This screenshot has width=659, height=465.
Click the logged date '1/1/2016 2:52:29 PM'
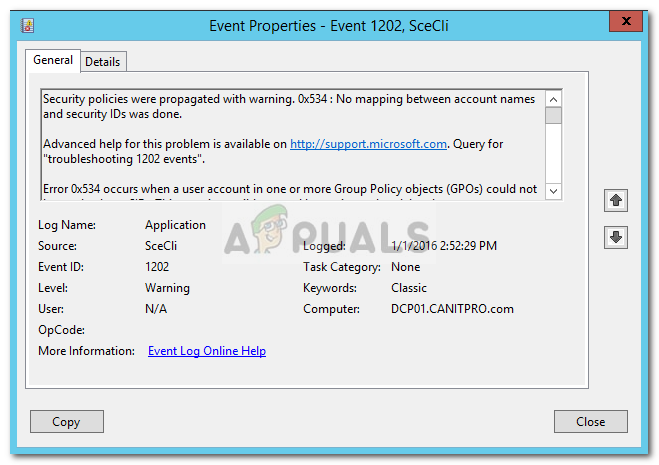[444, 246]
